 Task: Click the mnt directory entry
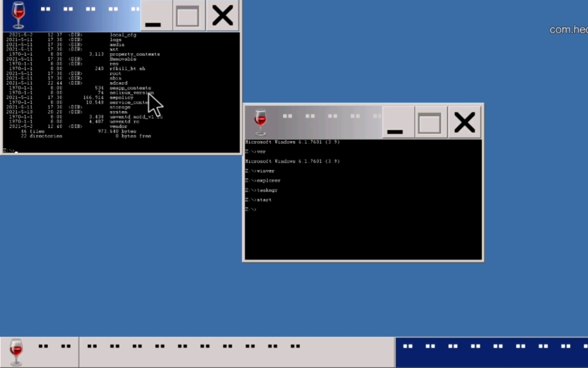coord(114,49)
